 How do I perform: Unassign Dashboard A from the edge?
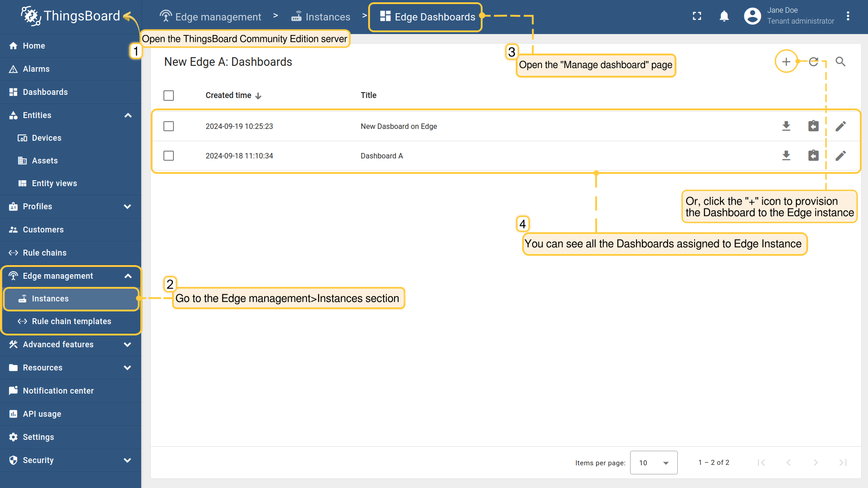[813, 156]
